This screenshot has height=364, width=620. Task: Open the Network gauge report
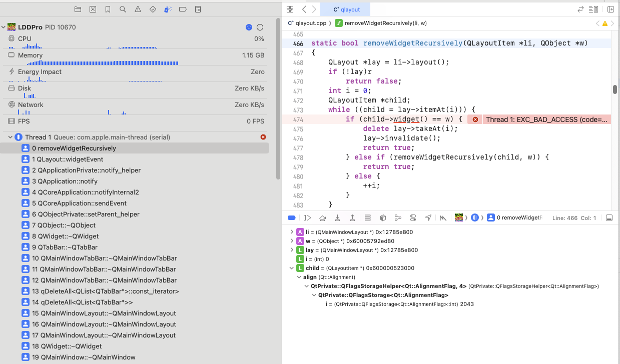(x=136, y=107)
